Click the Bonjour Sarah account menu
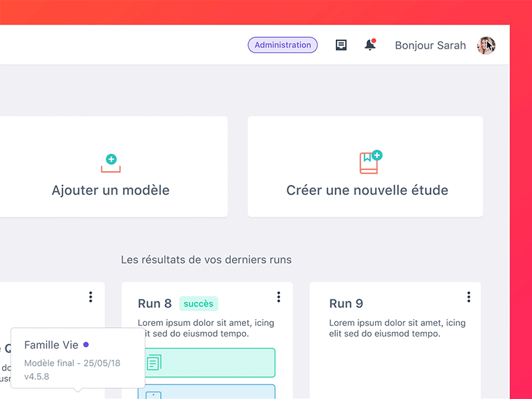Viewport: 532px width, 399px height. pos(430,45)
